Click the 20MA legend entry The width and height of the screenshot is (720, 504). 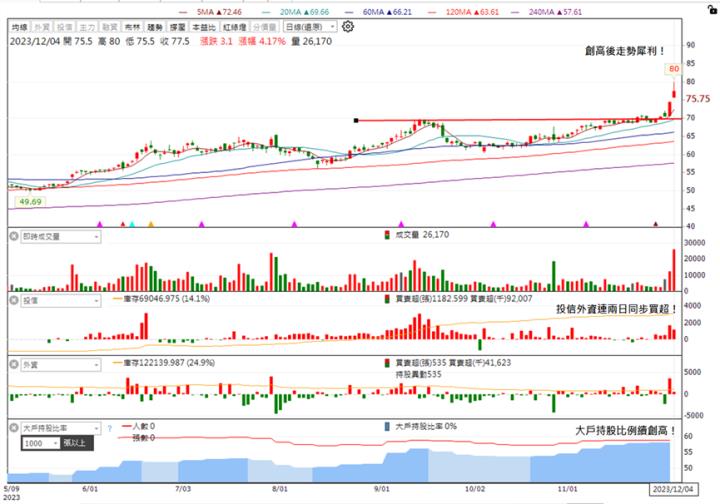click(x=296, y=12)
